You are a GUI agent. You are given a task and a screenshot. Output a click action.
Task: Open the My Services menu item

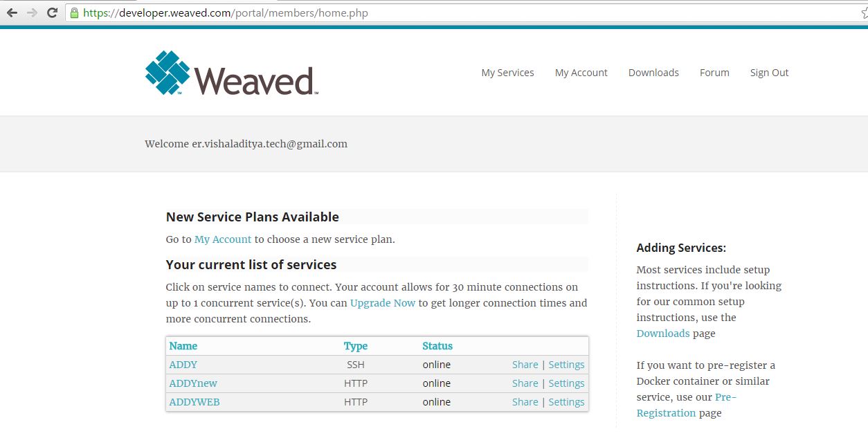point(507,72)
